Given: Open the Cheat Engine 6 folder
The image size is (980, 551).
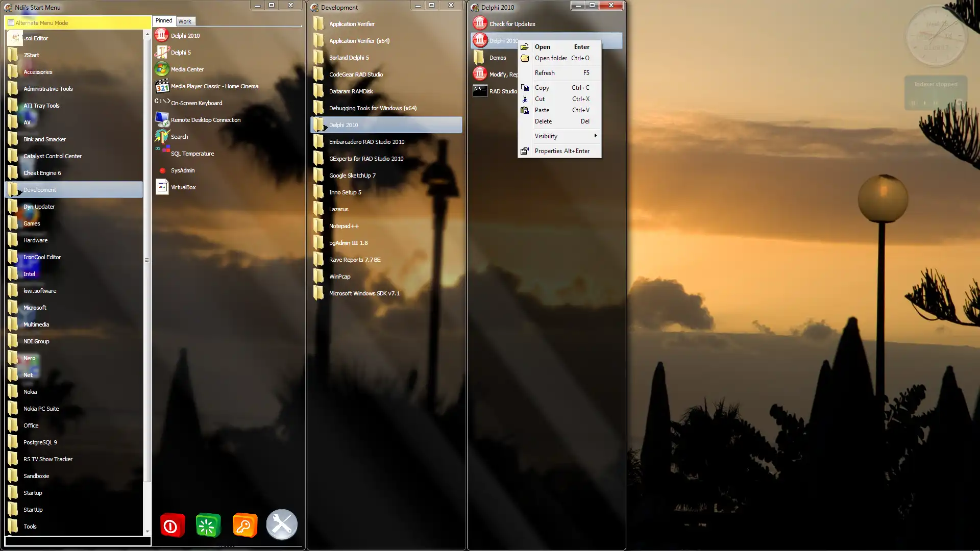Looking at the screenshot, I should [74, 173].
